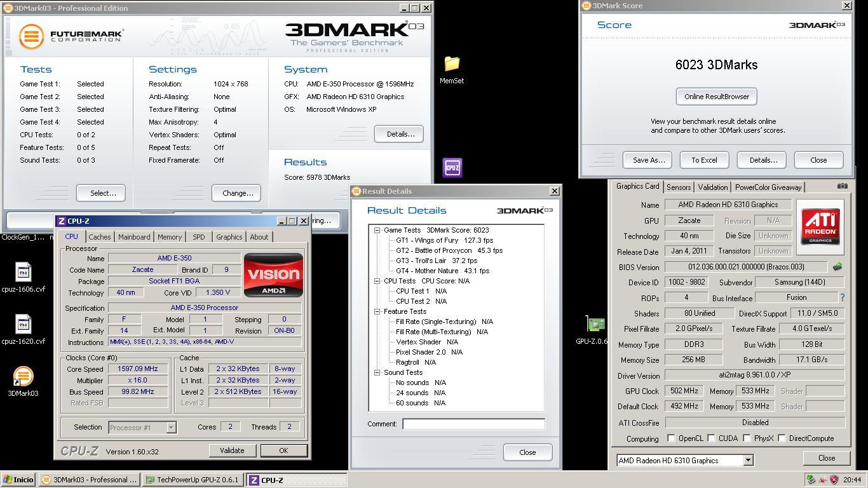Click the 3DMark03 title bar icon
Image resolution: width=868 pixels, height=488 pixels.
(8, 8)
